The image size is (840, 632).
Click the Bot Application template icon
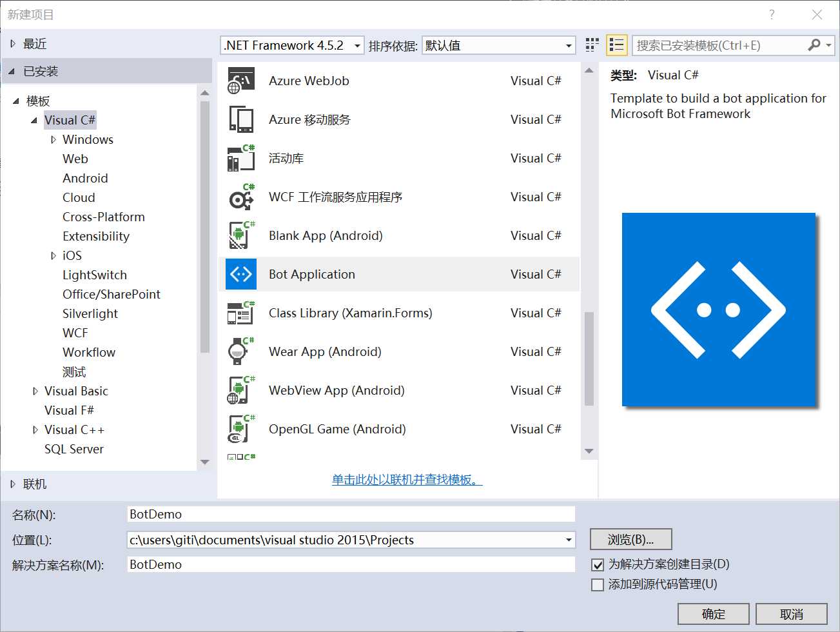pyautogui.click(x=241, y=274)
